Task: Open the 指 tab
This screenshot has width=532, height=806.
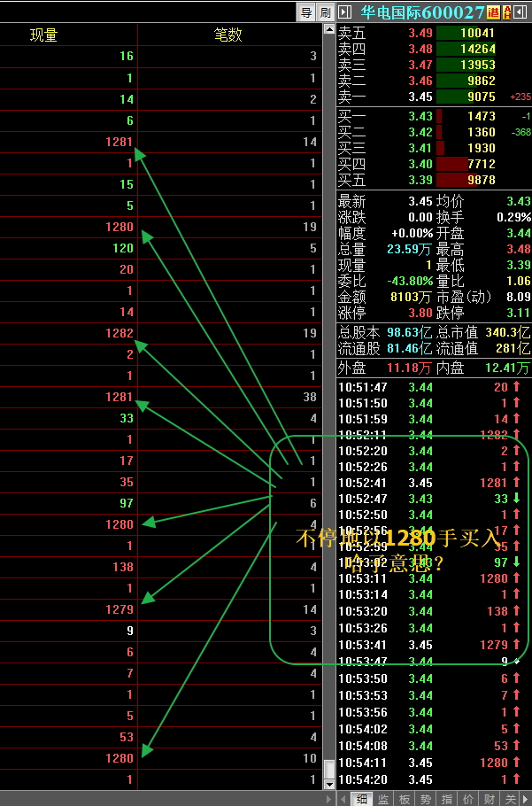Action: (447, 799)
